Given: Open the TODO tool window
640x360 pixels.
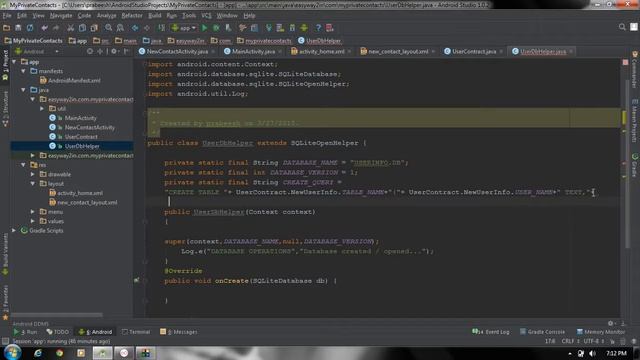Looking at the screenshot, I should [x=58, y=332].
